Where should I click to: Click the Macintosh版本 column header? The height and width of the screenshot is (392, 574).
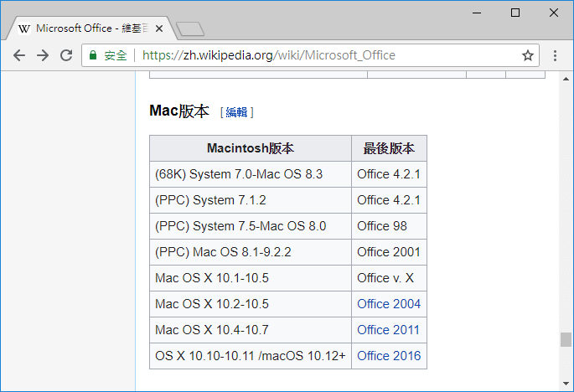coord(251,148)
